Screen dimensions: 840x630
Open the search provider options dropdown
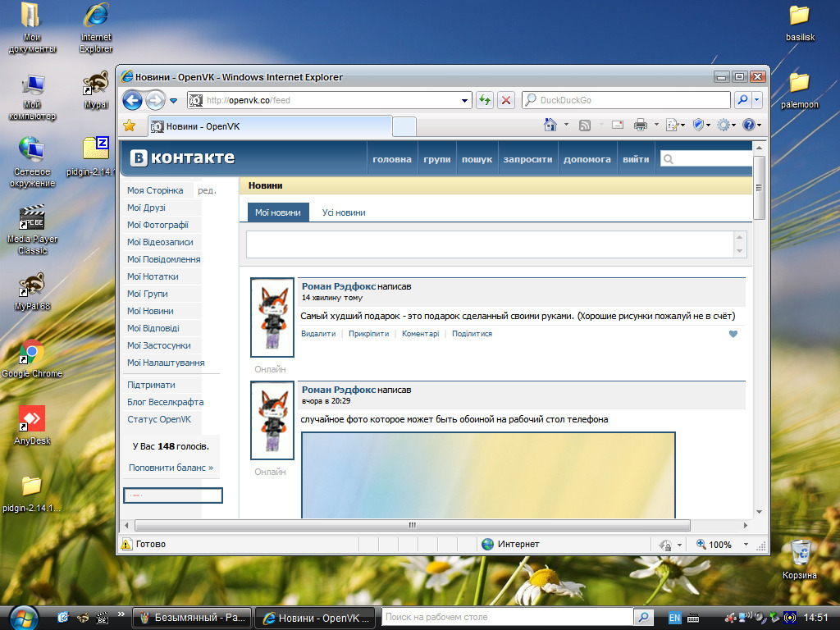pos(756,100)
